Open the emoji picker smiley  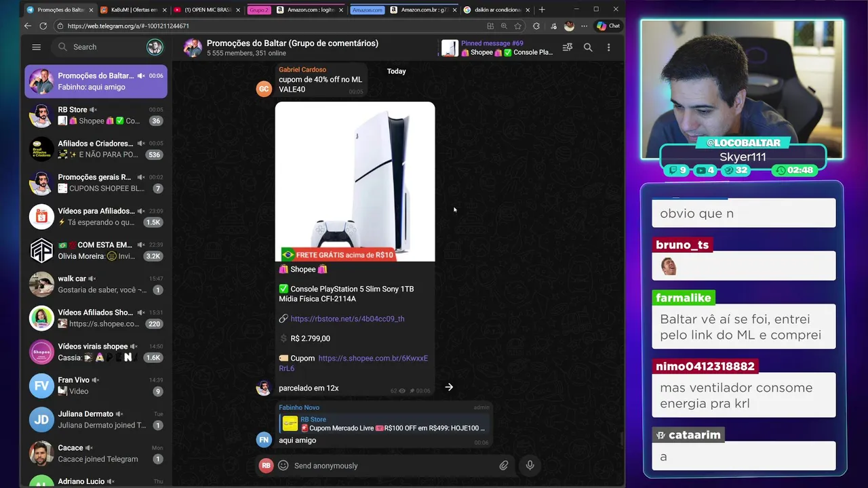283,466
